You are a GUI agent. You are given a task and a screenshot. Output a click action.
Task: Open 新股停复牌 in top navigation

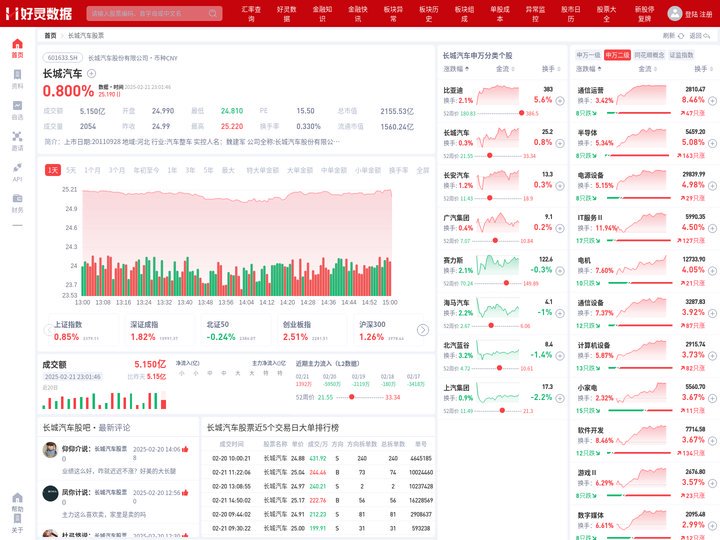645,13
